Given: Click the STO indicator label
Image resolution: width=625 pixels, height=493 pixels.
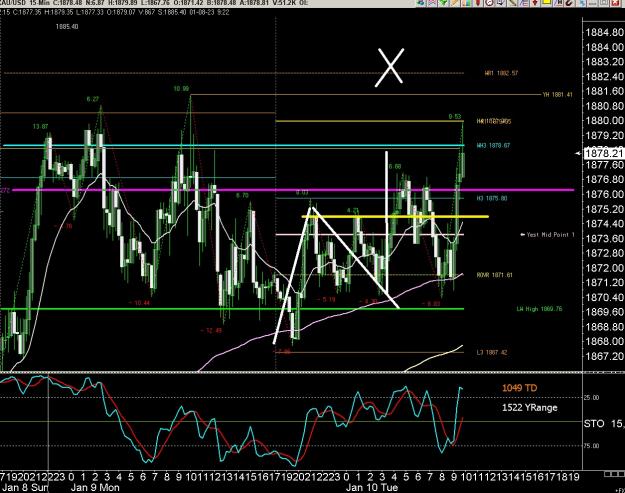Looking at the screenshot, I should (594, 424).
